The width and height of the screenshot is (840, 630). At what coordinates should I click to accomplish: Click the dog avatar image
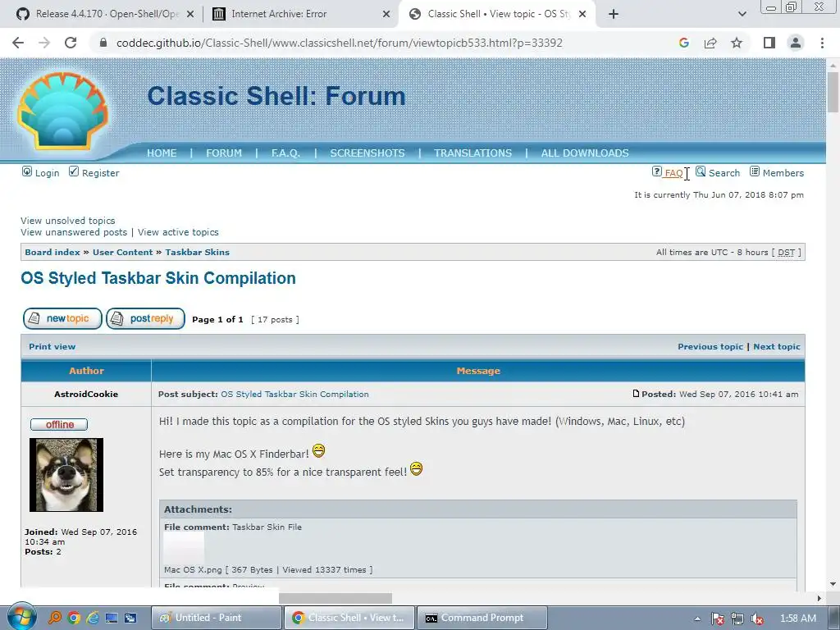[x=66, y=475]
